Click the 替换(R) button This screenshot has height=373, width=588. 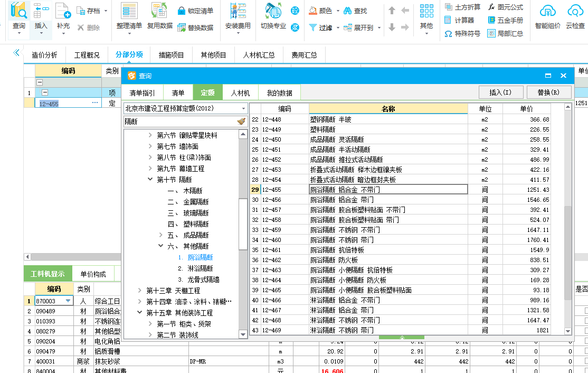click(x=548, y=92)
